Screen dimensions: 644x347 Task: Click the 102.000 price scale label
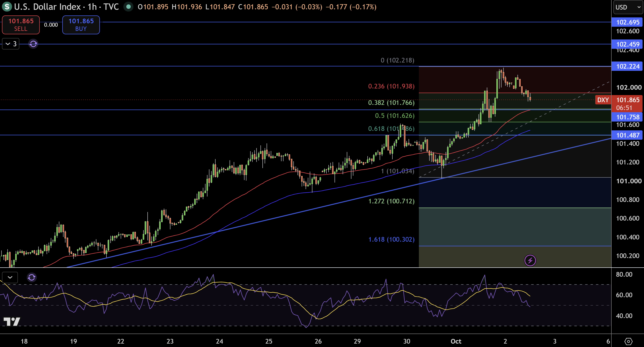pos(629,87)
